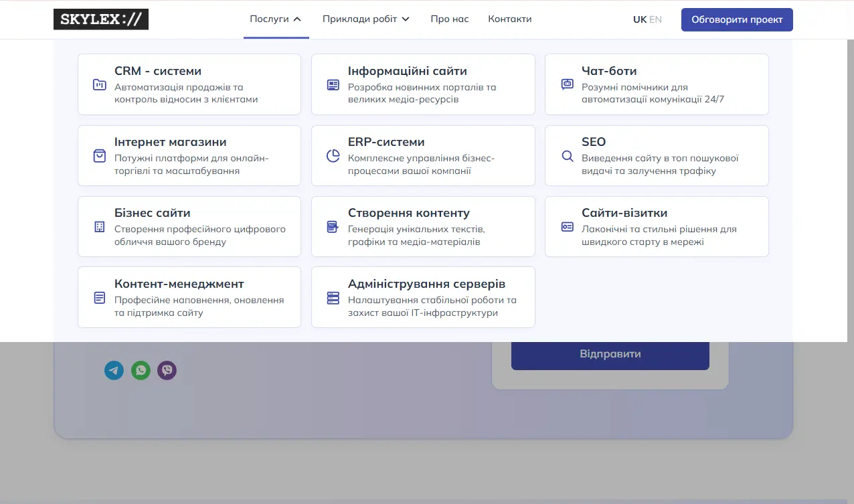Click text 'Налаштування стабільної роботи та захист'
The width and height of the screenshot is (854, 504).
[x=432, y=307]
